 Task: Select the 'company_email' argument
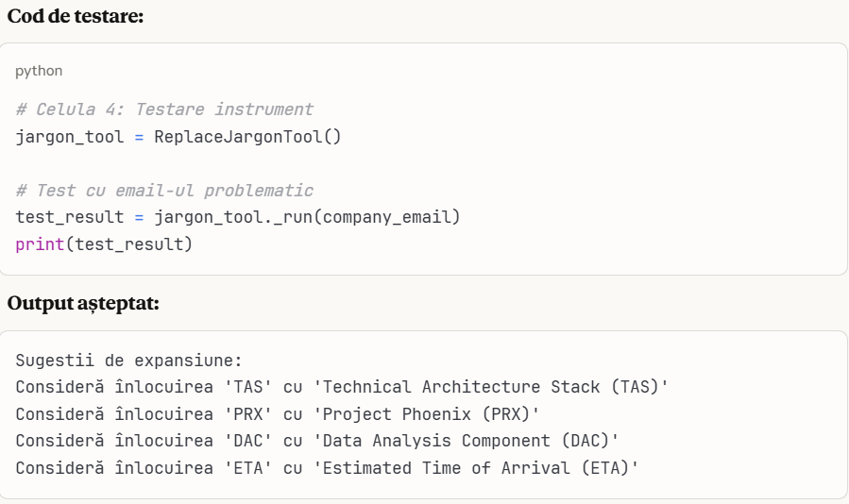click(x=386, y=218)
